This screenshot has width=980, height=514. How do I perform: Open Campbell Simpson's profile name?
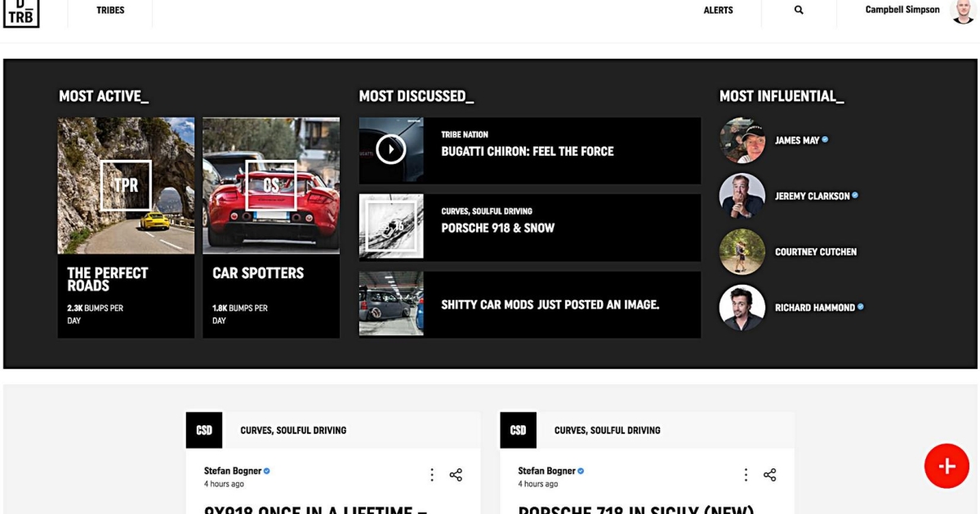[x=902, y=10]
